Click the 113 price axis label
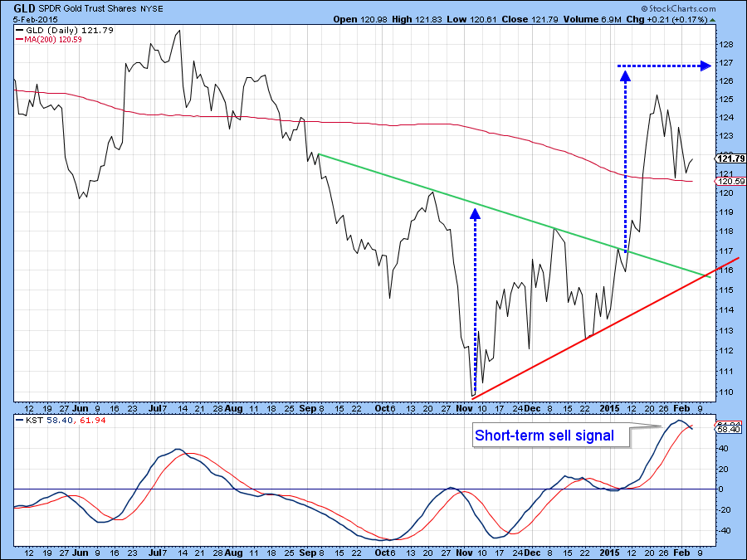This screenshot has width=747, height=560. [x=725, y=330]
